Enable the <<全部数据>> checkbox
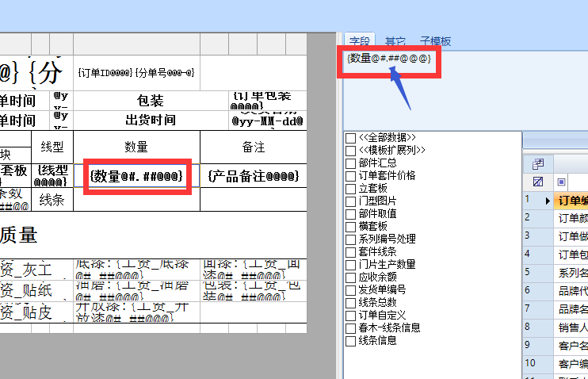This screenshot has width=588, height=379. [x=351, y=138]
